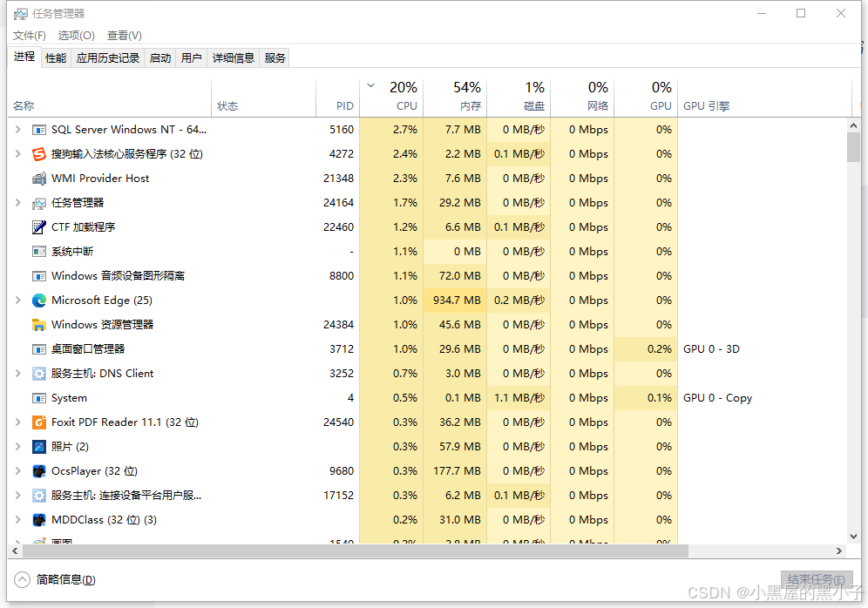
Task: Sort by the PID column header
Action: click(x=337, y=97)
